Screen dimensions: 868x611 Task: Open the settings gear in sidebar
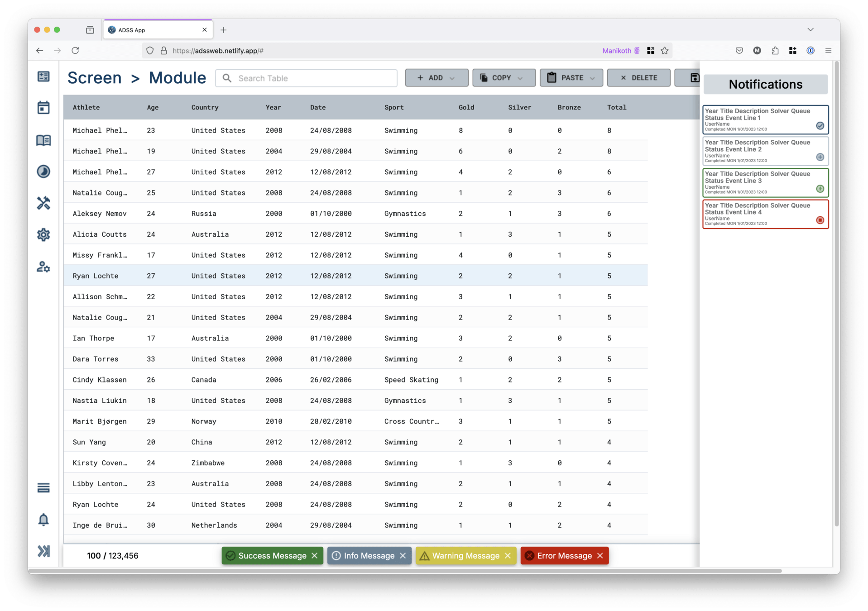point(43,235)
